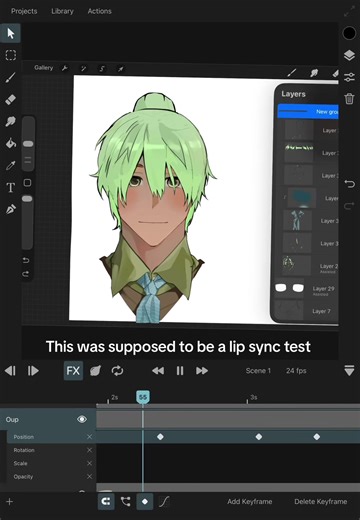Select the Rotation property row

51,450
